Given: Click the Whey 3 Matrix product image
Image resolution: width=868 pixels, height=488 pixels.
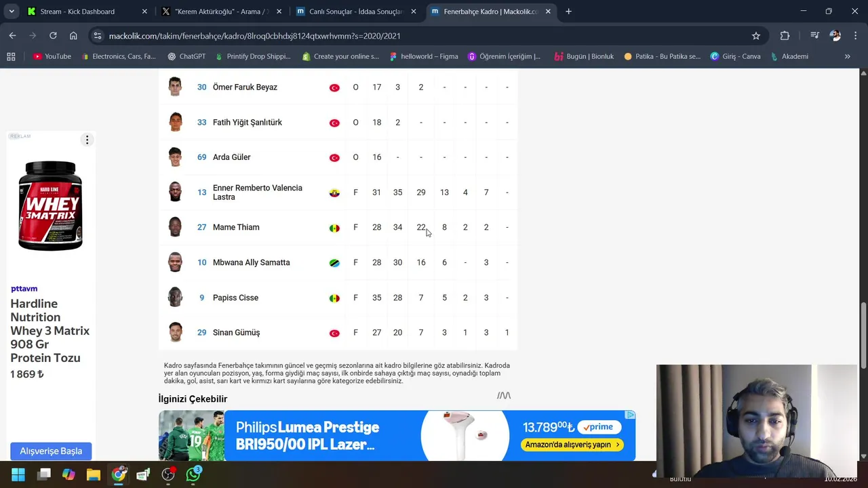Looking at the screenshot, I should [x=51, y=205].
